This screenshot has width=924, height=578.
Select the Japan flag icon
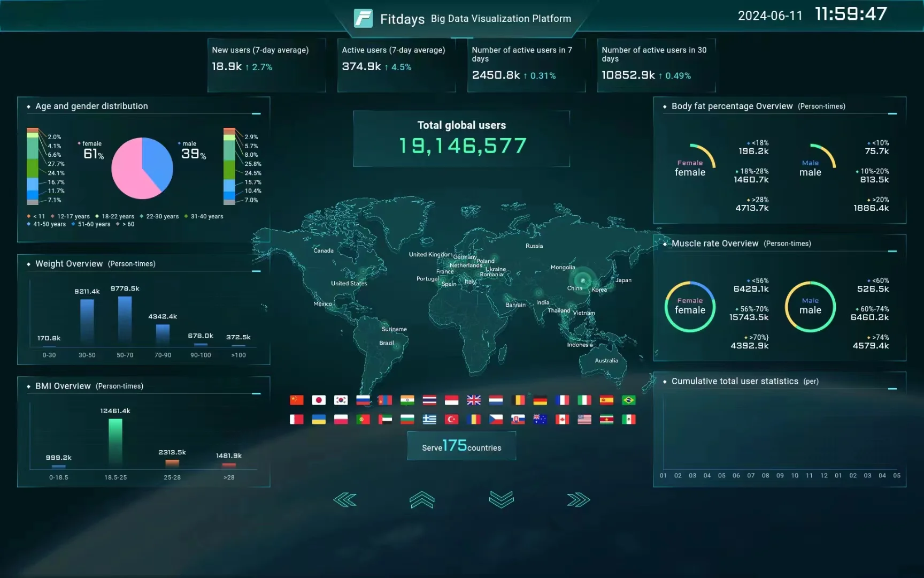(x=319, y=400)
